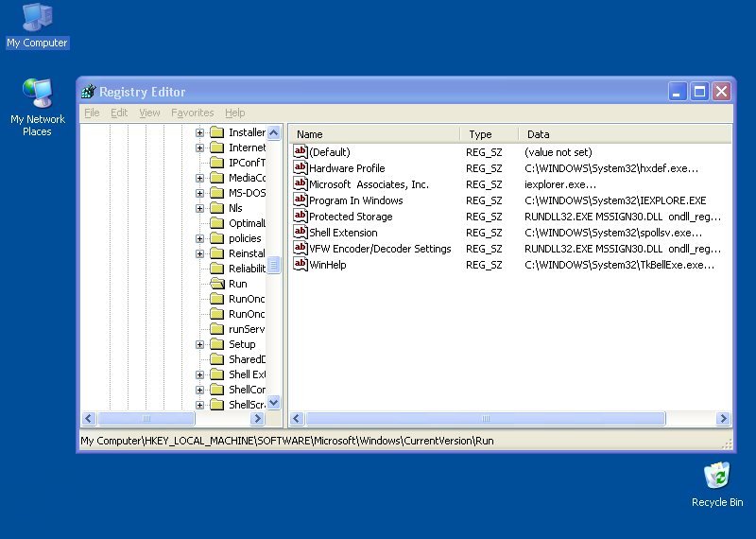Click the VFW Encoder/Decoder Settings value icon
The height and width of the screenshot is (539, 756).
[301, 248]
